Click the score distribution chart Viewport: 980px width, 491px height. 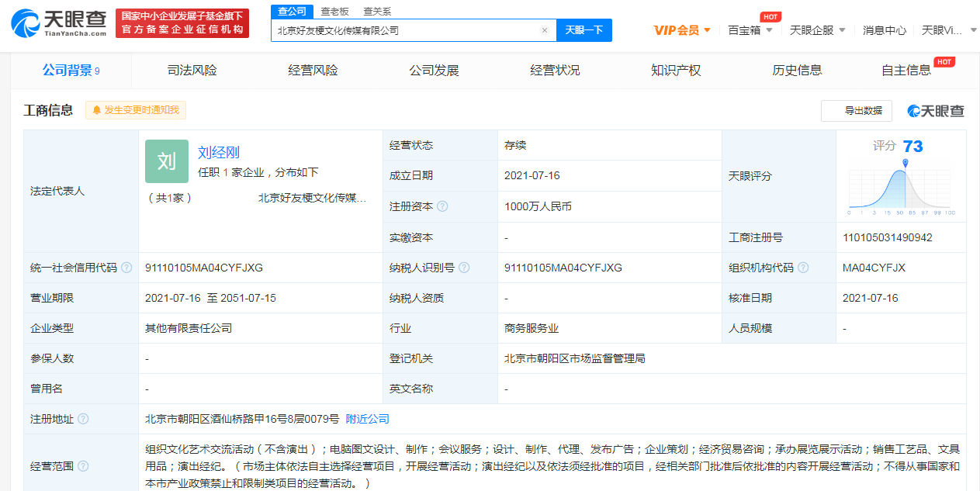click(x=902, y=188)
